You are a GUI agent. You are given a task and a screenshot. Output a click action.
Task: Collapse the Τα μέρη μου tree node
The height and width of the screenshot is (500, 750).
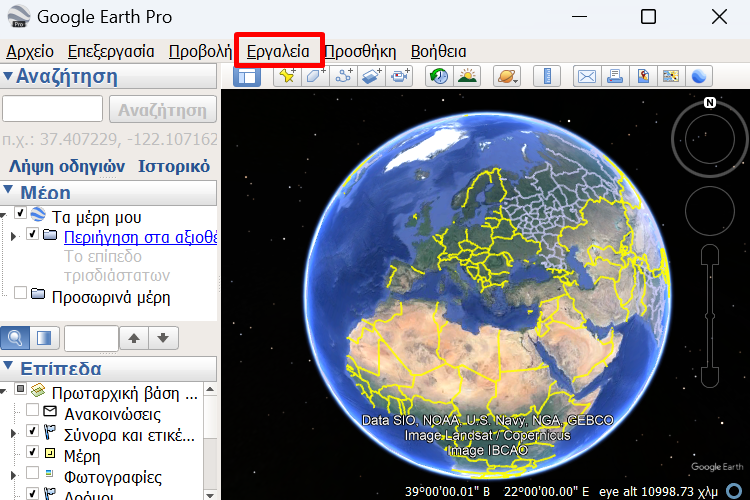(x=3, y=216)
